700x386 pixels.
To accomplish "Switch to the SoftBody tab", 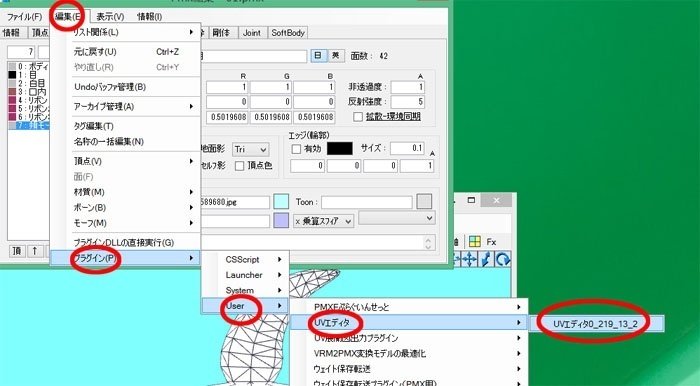I will [x=288, y=33].
